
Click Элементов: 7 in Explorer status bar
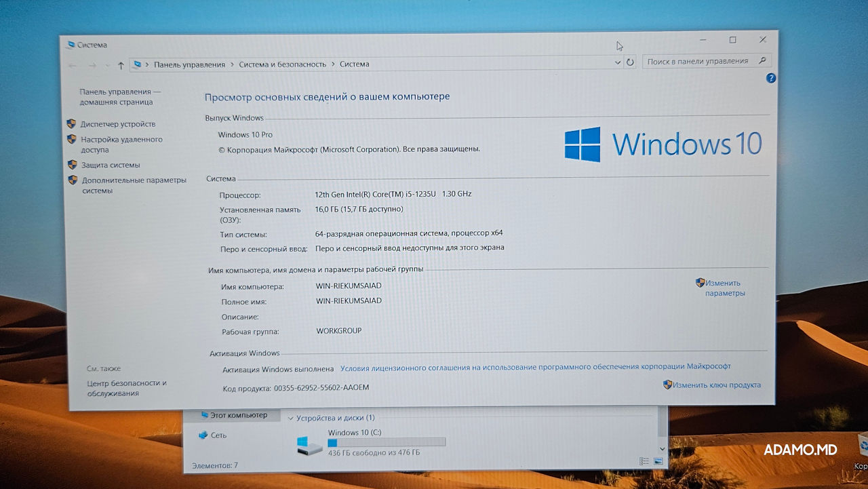click(x=214, y=466)
